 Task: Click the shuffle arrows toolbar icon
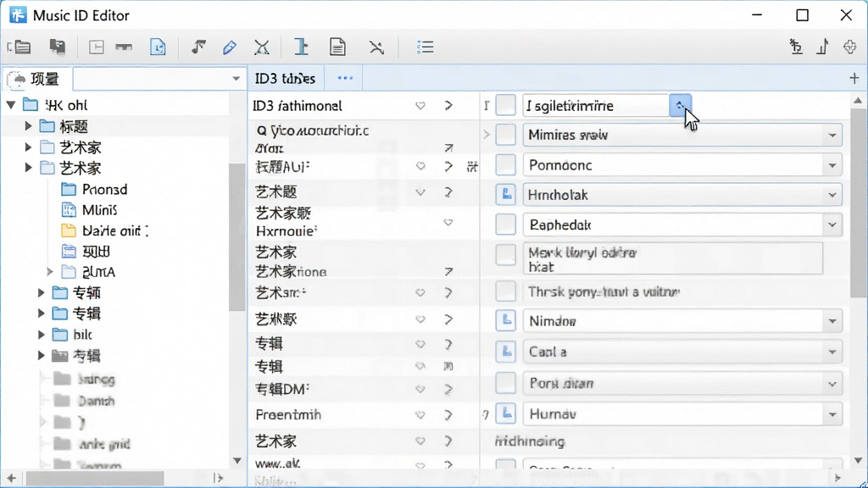376,47
